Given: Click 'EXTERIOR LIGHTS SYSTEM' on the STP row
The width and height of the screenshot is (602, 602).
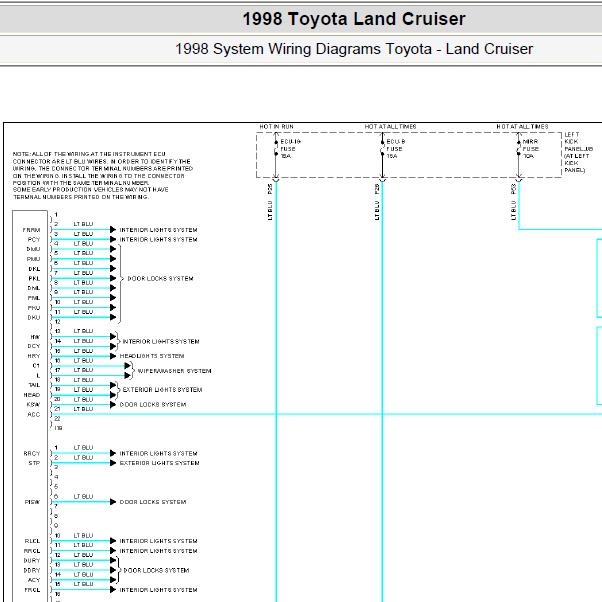Looking at the screenshot, I should pos(159,463).
